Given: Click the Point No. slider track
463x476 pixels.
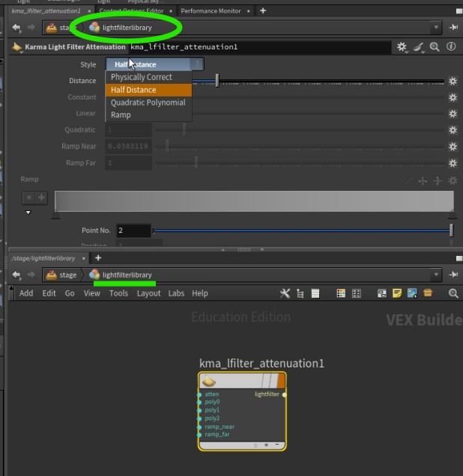Looking at the screenshot, I should click(x=300, y=231).
